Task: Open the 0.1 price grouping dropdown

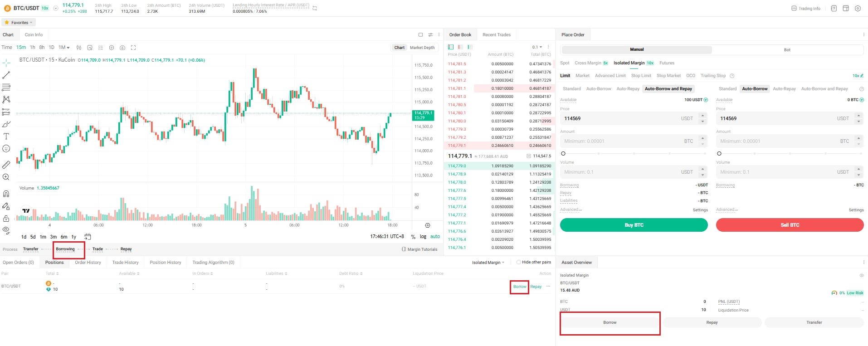Action: (x=537, y=47)
